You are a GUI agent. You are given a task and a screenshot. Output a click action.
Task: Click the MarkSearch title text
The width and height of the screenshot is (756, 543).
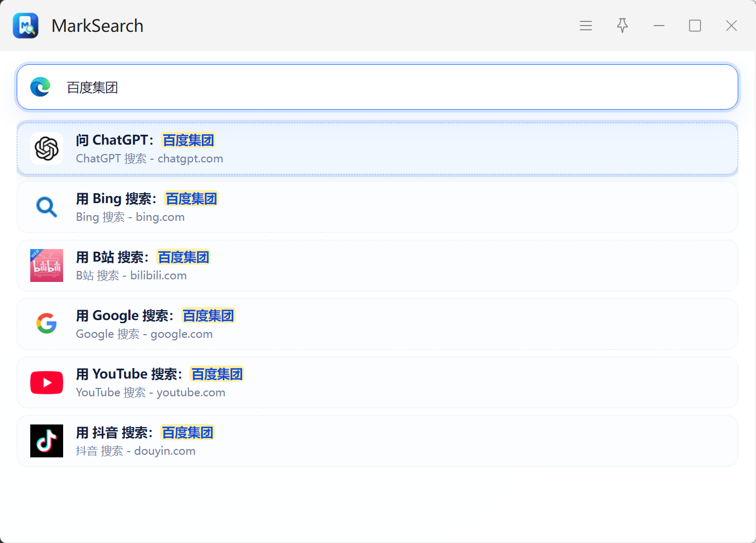[98, 26]
